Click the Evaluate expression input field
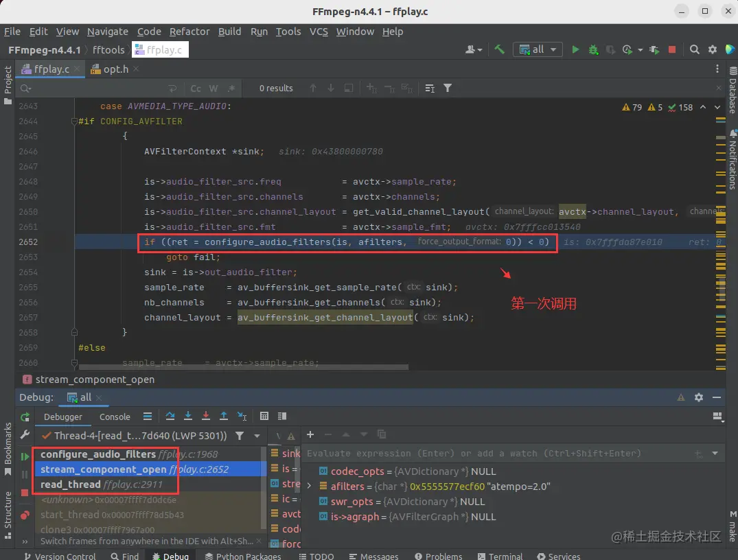The image size is (738, 560). pos(499,453)
